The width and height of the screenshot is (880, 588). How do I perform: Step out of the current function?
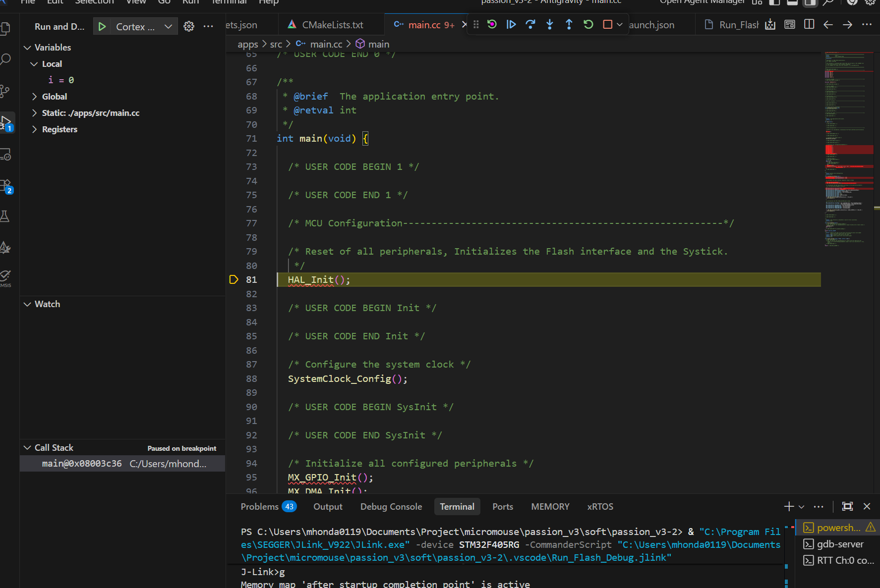click(569, 24)
